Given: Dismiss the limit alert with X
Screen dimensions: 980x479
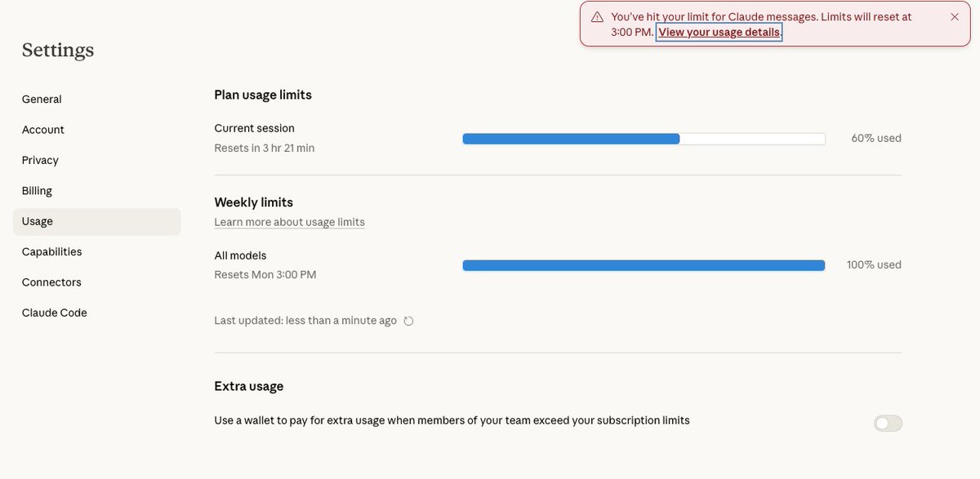Looking at the screenshot, I should coord(955,16).
